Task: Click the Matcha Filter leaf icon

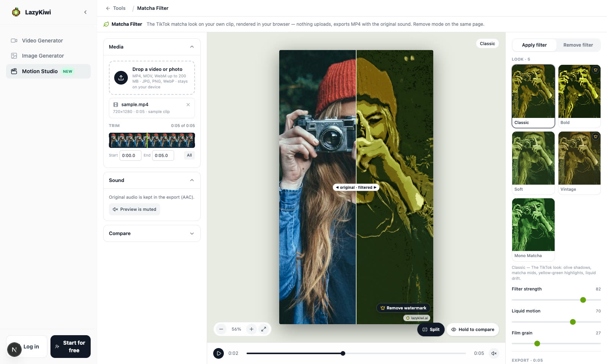Action: [x=106, y=24]
